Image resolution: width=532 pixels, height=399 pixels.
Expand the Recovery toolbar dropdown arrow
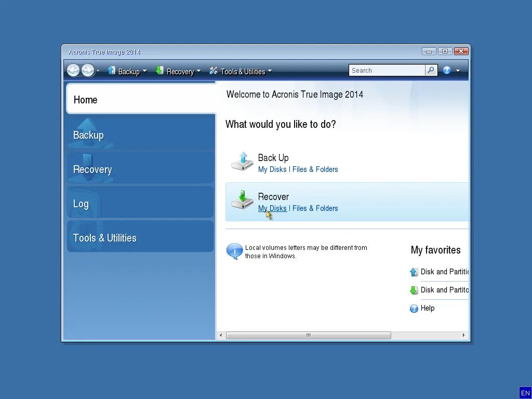[199, 71]
